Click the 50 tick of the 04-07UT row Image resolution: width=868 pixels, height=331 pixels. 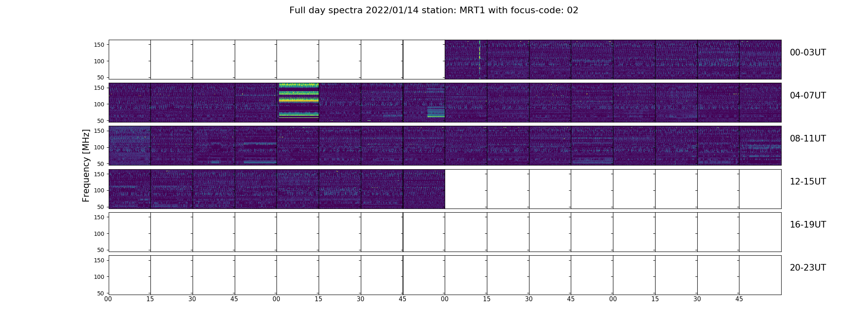pos(100,121)
